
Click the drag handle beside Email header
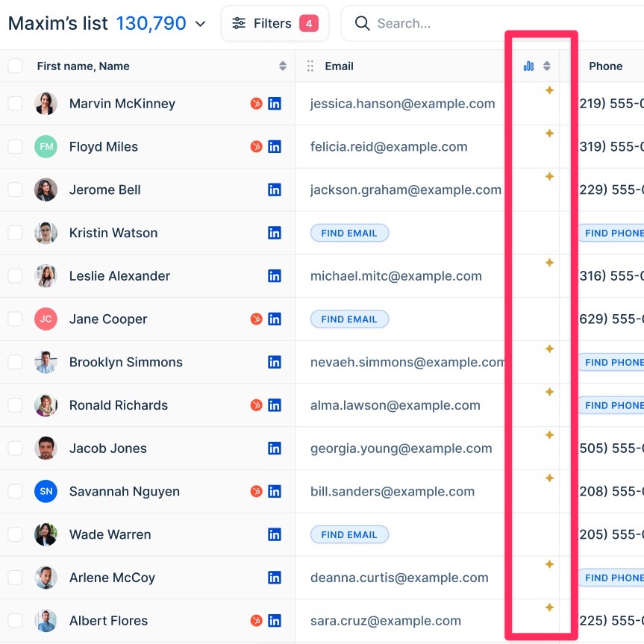pos(310,66)
